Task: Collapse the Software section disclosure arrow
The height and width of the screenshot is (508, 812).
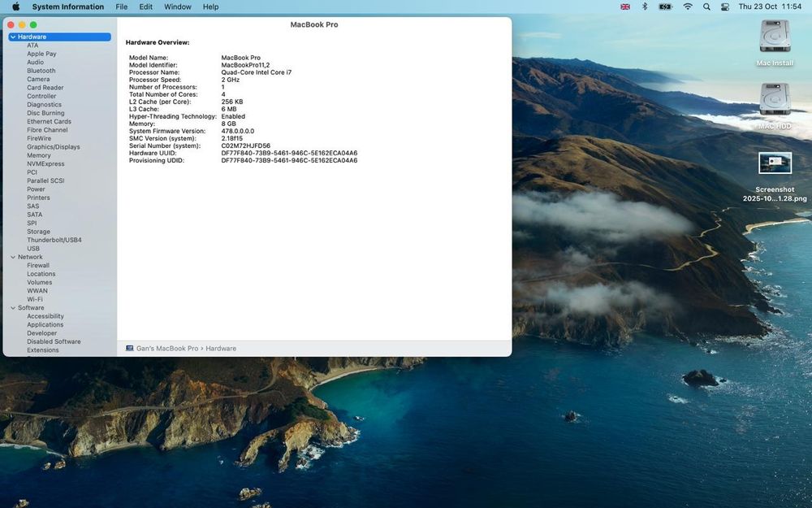Action: pyautogui.click(x=13, y=308)
